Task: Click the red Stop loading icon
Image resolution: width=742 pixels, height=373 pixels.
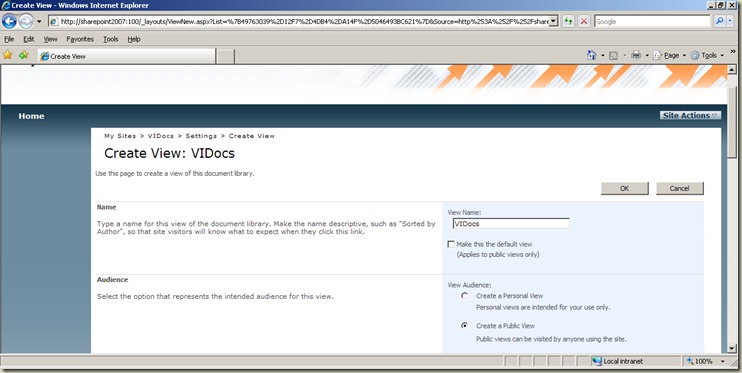Action: coord(584,21)
